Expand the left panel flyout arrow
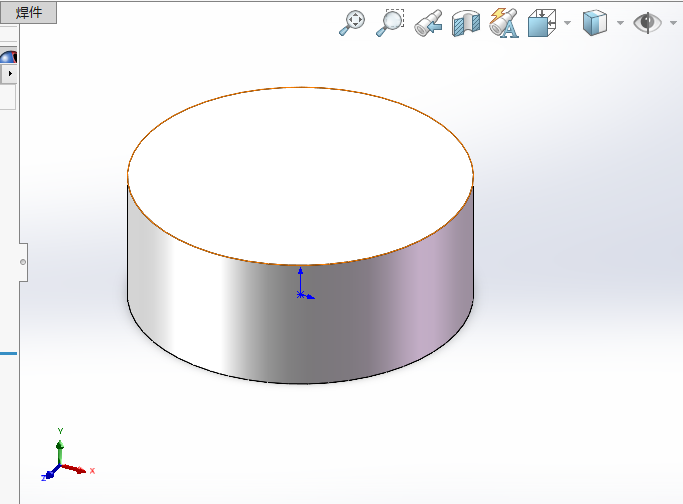This screenshot has height=504, width=683. tap(10, 74)
